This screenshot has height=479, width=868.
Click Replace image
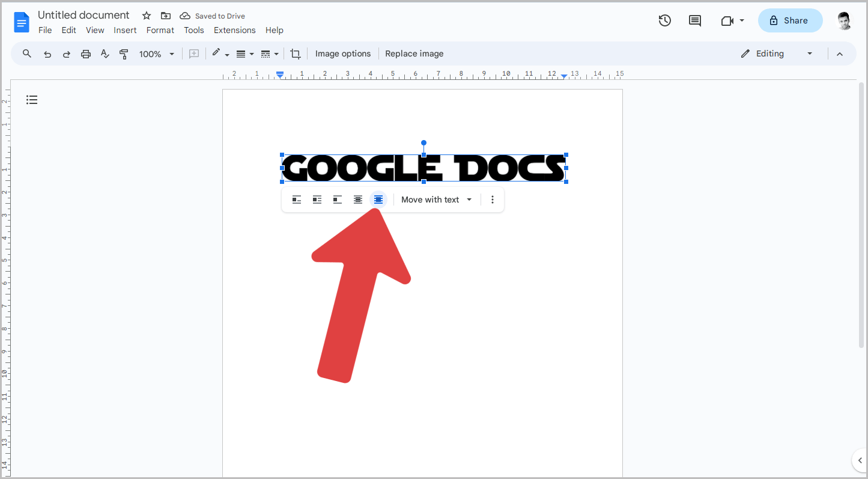(414, 53)
